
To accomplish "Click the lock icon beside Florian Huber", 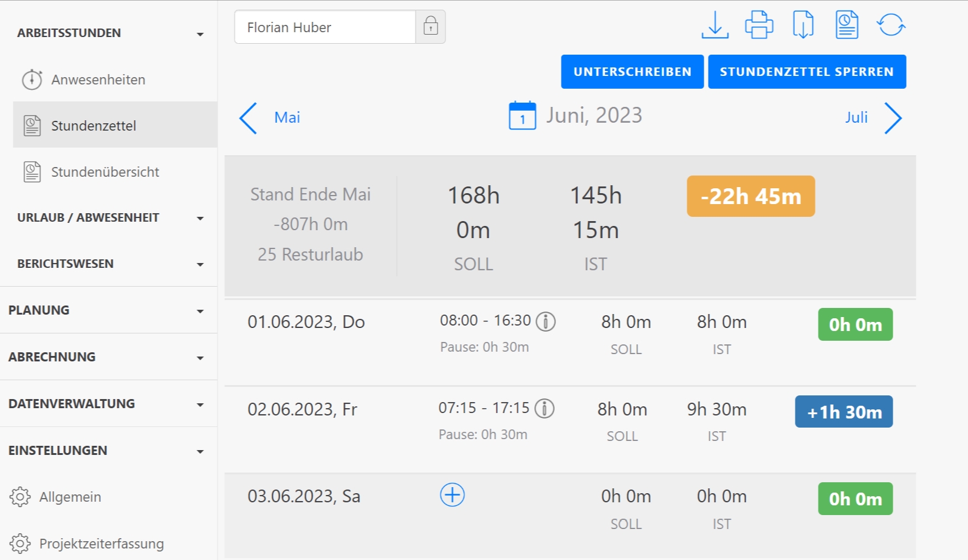I will (x=431, y=27).
